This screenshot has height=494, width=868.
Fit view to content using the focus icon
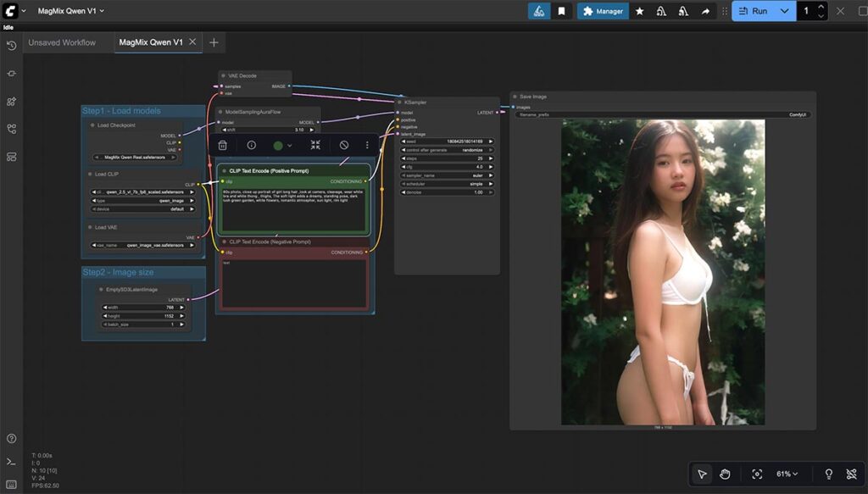757,474
